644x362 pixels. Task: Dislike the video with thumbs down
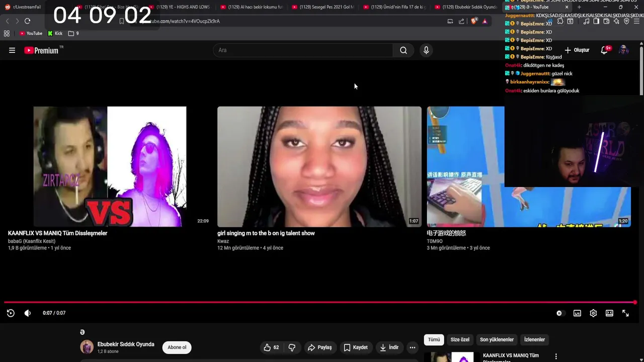pos(292,347)
